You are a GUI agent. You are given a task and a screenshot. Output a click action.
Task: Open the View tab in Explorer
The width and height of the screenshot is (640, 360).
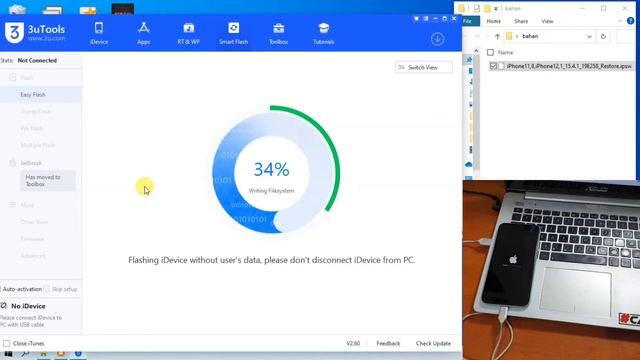click(x=547, y=21)
